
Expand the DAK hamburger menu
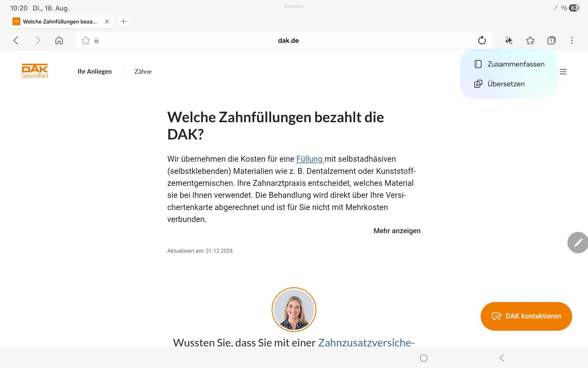(563, 72)
